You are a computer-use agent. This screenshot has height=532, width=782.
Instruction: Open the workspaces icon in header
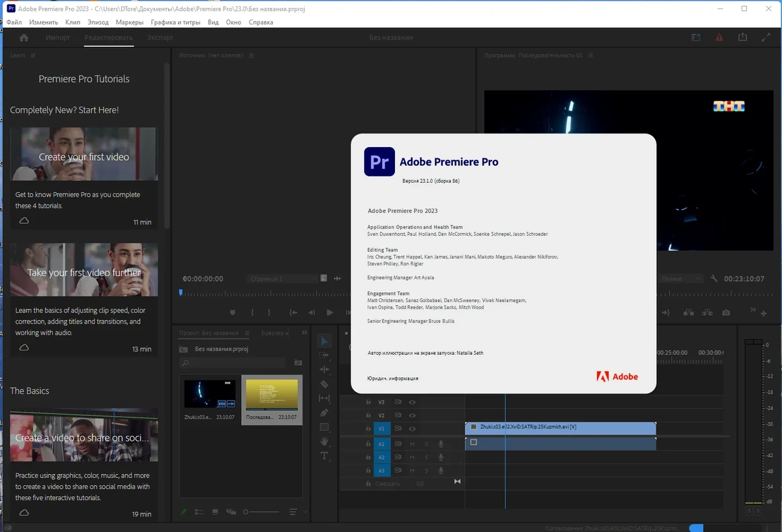pos(697,38)
